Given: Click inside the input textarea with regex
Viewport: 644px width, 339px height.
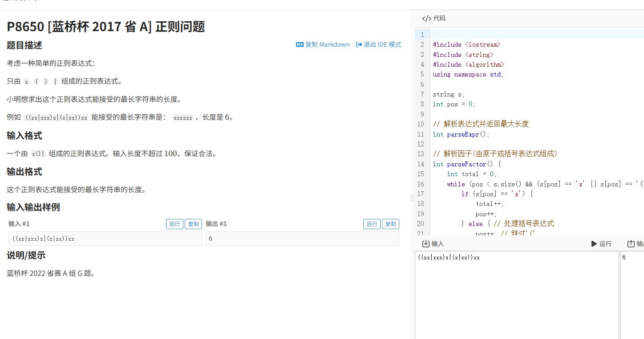Looking at the screenshot, I should click(517, 295).
